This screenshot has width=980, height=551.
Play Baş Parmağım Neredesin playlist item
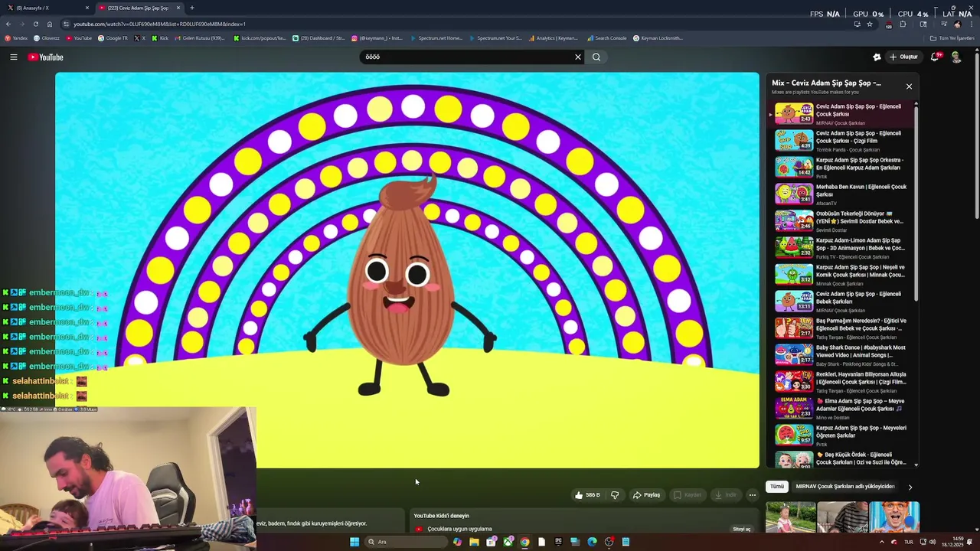coord(841,328)
